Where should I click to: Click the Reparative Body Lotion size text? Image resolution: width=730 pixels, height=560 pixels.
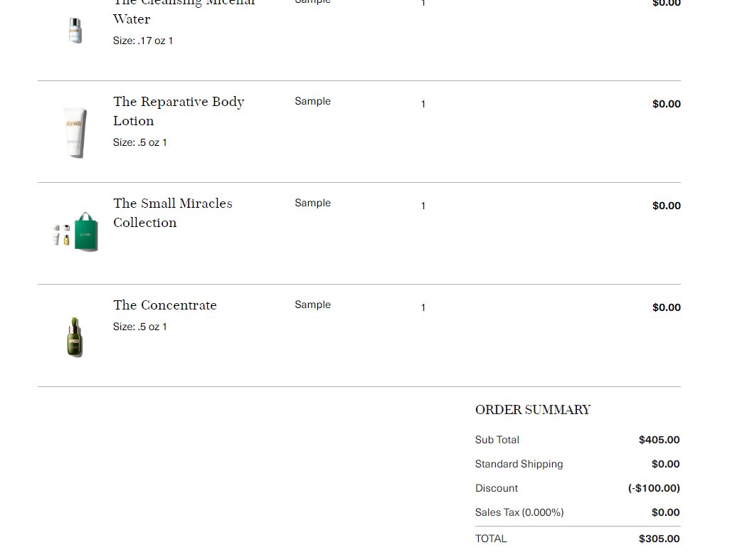(x=139, y=142)
